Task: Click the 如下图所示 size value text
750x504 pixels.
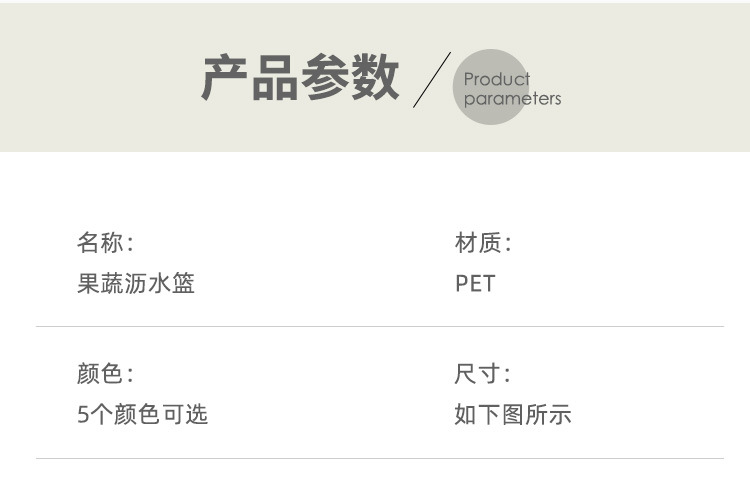Action: (513, 415)
